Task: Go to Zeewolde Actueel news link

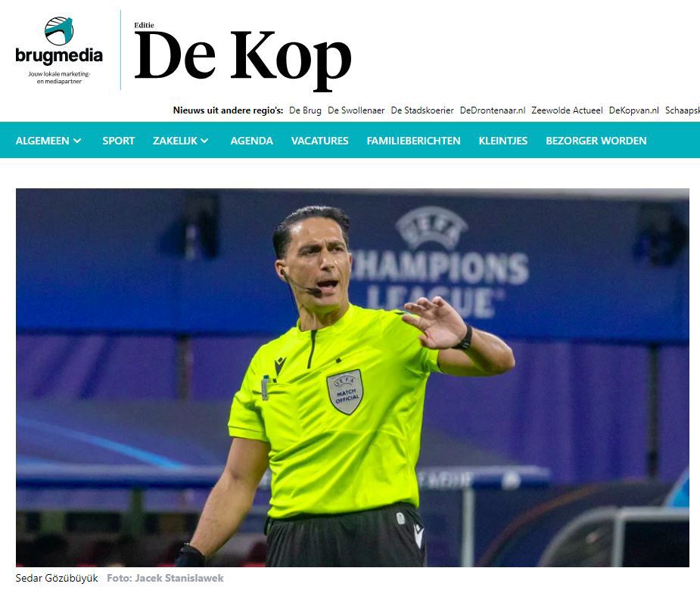Action: [x=567, y=110]
